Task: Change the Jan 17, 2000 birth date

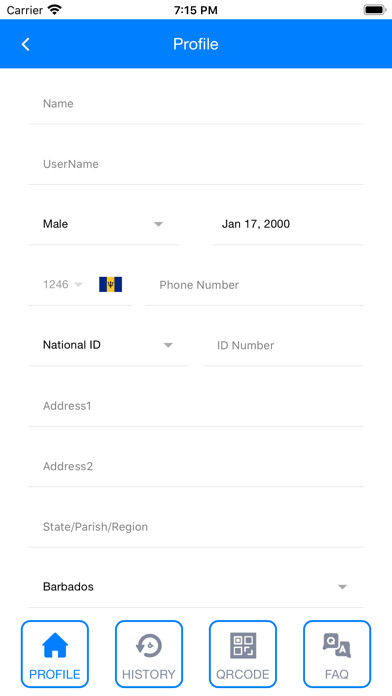Action: tap(288, 224)
